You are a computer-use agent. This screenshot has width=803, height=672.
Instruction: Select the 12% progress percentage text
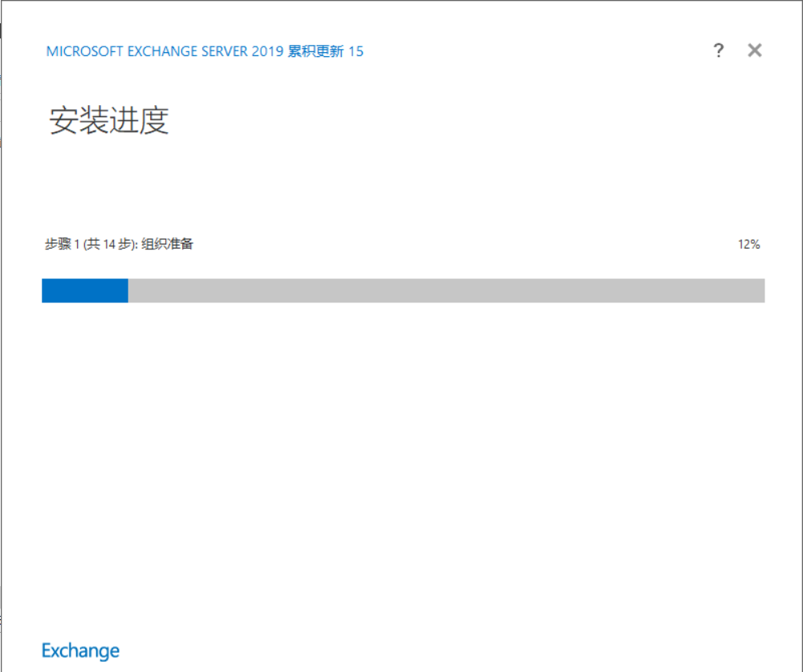[748, 245]
